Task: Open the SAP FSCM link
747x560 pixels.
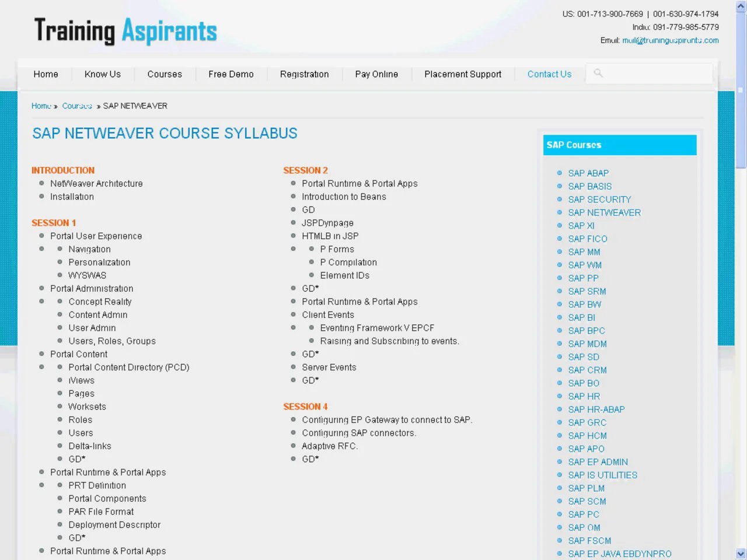Action: [x=589, y=541]
